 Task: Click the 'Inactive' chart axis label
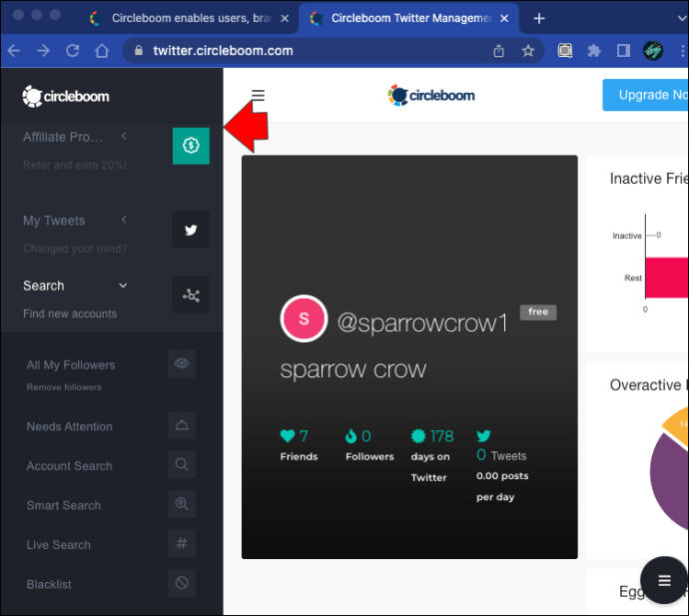[627, 236]
